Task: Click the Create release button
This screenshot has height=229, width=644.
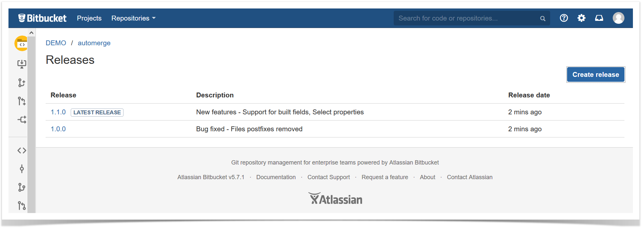Action: pyautogui.click(x=596, y=75)
